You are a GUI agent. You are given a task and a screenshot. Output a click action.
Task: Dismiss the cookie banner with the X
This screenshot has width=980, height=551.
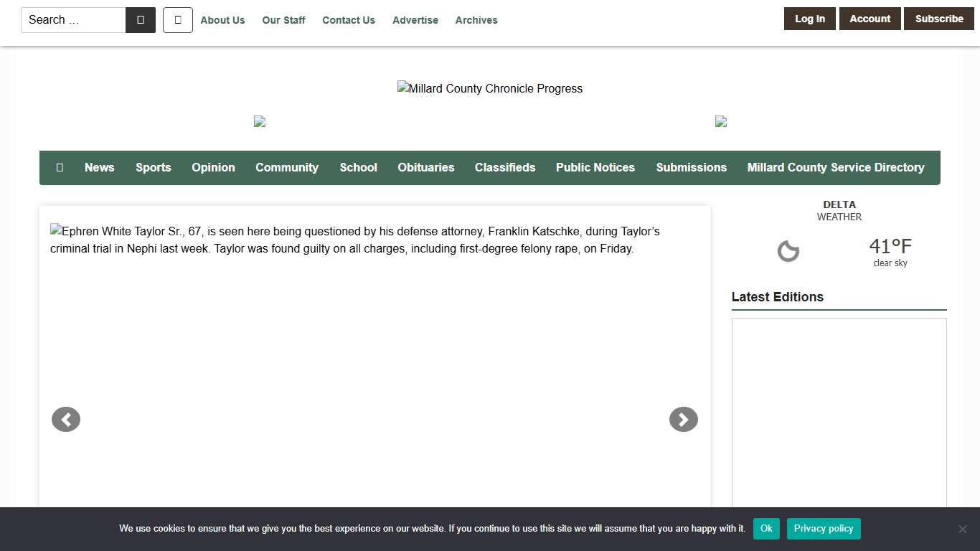pos(962,529)
